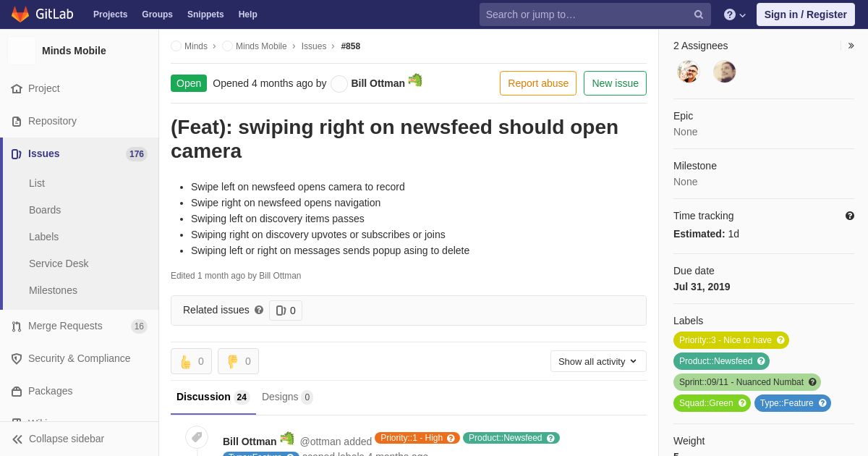Click the Issues count badge 176

click(137, 154)
